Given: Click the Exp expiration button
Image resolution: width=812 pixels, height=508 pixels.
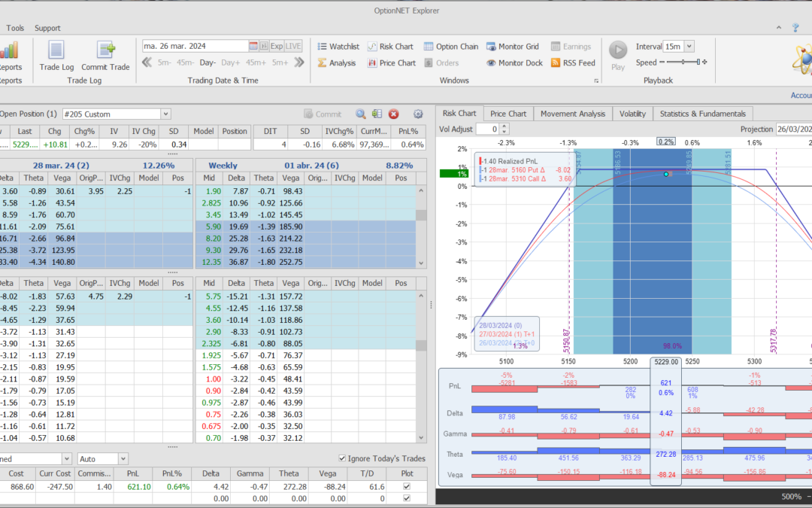Looking at the screenshot, I should pyautogui.click(x=277, y=46).
